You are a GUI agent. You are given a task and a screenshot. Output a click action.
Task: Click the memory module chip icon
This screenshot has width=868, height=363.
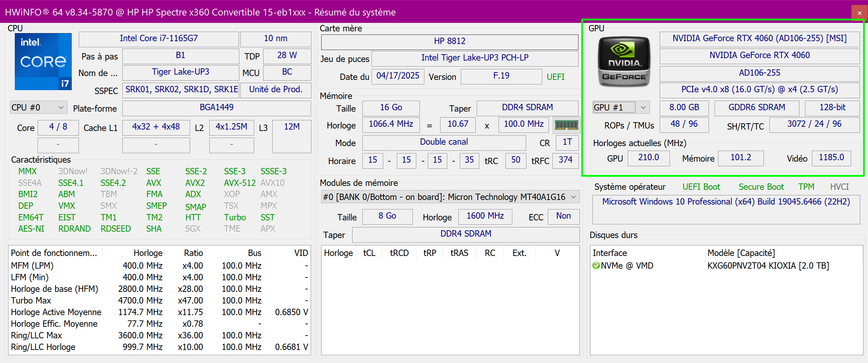tap(566, 125)
